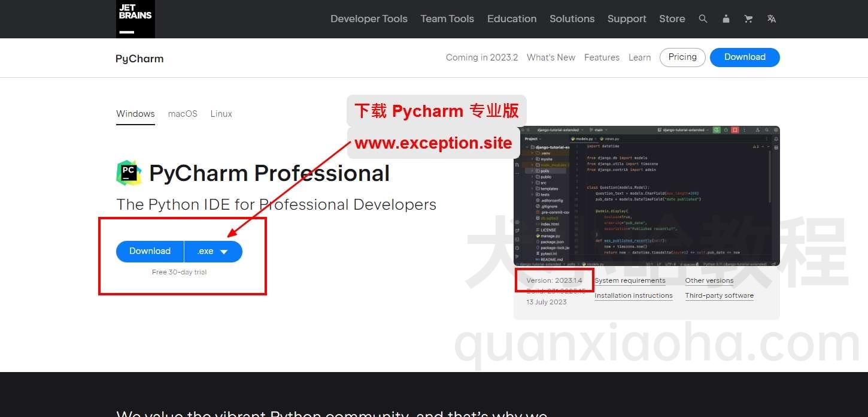Open Installation instructions link
The width and height of the screenshot is (868, 417).
click(633, 295)
